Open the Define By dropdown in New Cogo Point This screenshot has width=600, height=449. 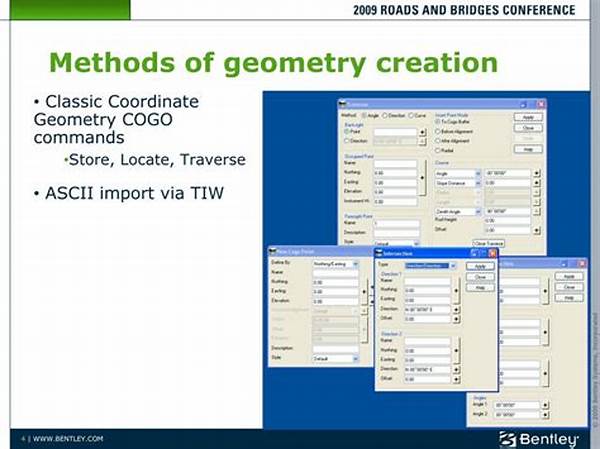click(x=356, y=261)
